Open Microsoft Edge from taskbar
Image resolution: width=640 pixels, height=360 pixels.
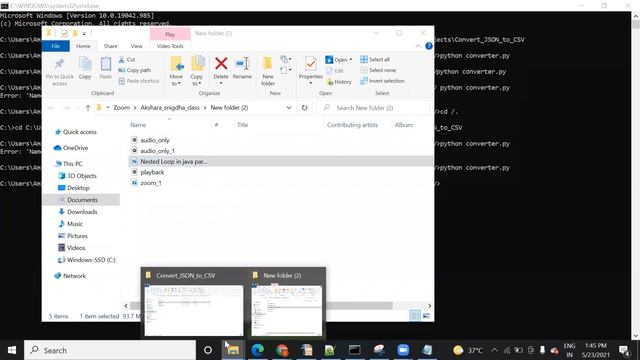258,350
